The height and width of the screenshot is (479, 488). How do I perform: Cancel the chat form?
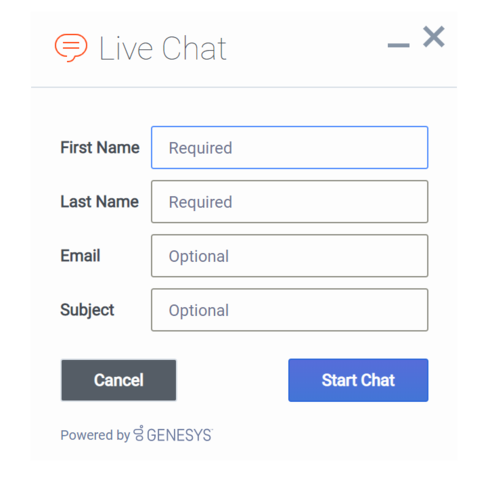coord(119,380)
